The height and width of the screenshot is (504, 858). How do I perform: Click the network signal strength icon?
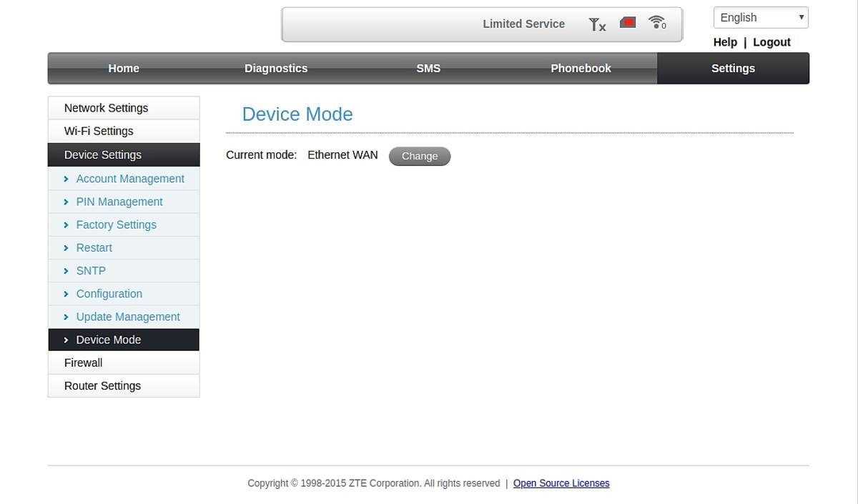click(x=597, y=24)
